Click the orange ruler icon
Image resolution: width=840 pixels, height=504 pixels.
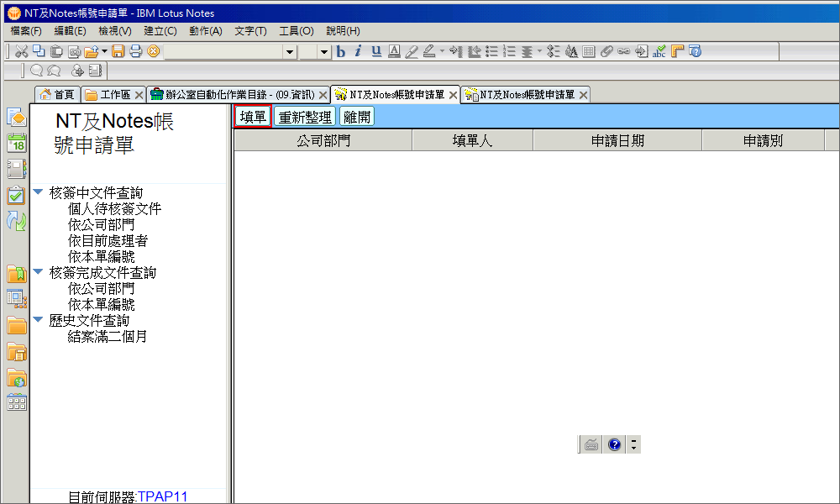tap(677, 51)
